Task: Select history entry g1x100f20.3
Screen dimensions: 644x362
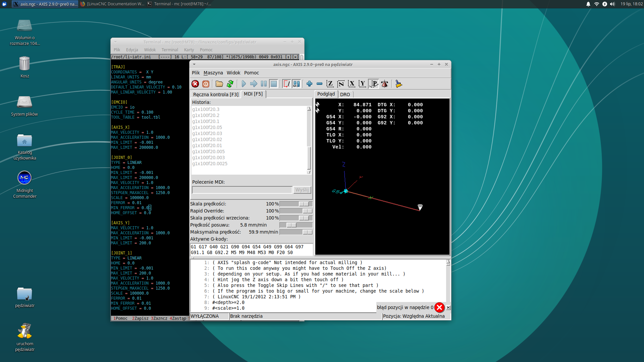Action: click(x=206, y=109)
